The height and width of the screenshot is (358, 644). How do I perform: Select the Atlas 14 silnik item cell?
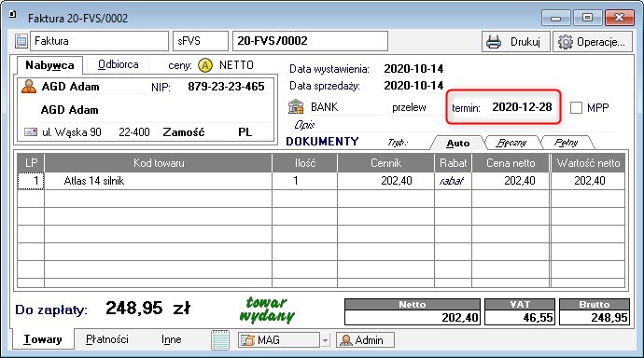click(x=158, y=181)
